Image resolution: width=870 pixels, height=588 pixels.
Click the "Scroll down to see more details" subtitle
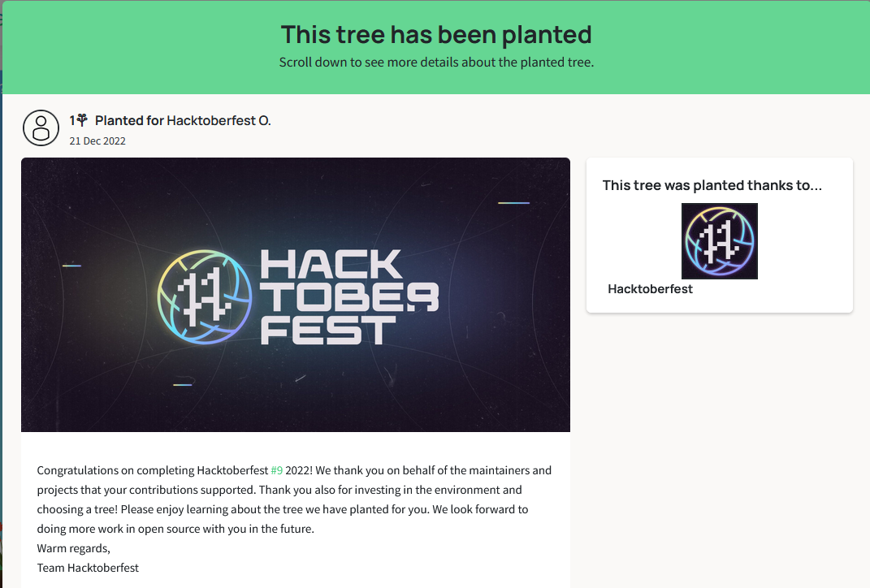pyautogui.click(x=436, y=63)
